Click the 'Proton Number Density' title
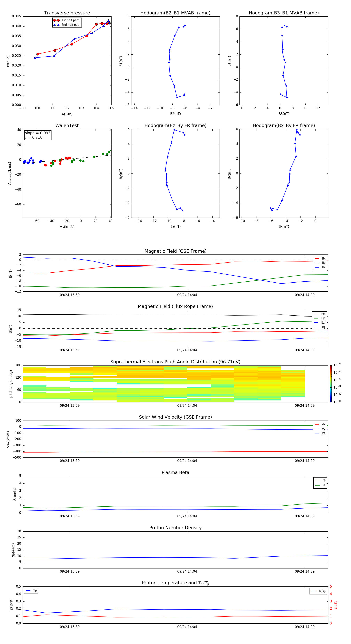Screen dimensions: 351x644 [x=175, y=528]
